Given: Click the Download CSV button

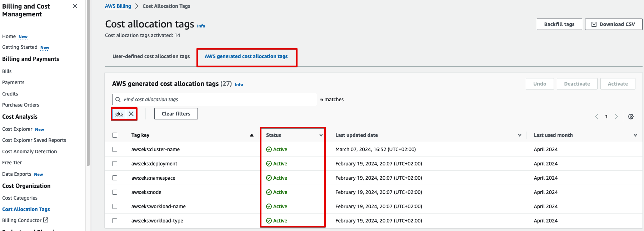Looking at the screenshot, I should pos(613,24).
